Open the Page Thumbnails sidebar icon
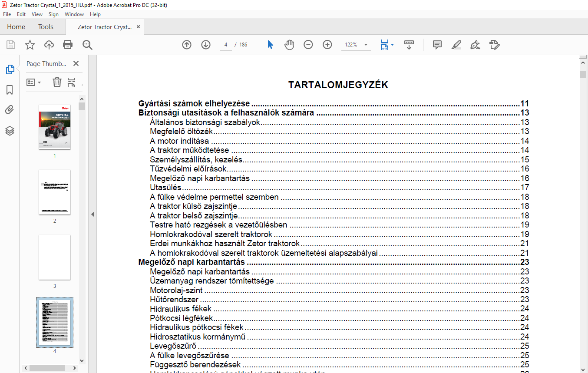The height and width of the screenshot is (373, 588). tap(10, 69)
